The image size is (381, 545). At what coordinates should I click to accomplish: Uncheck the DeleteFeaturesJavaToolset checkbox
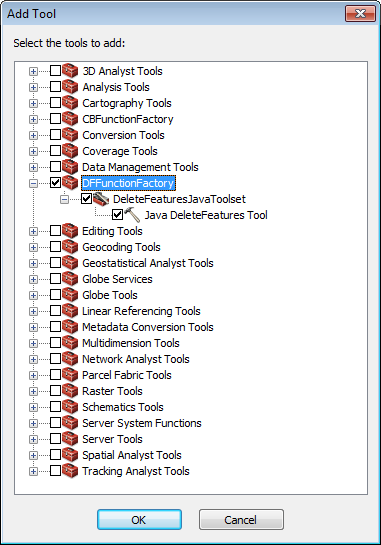[x=87, y=198]
